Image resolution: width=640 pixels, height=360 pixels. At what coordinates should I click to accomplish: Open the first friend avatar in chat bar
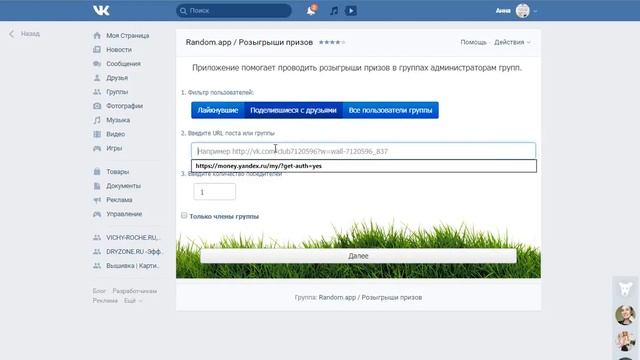625,315
